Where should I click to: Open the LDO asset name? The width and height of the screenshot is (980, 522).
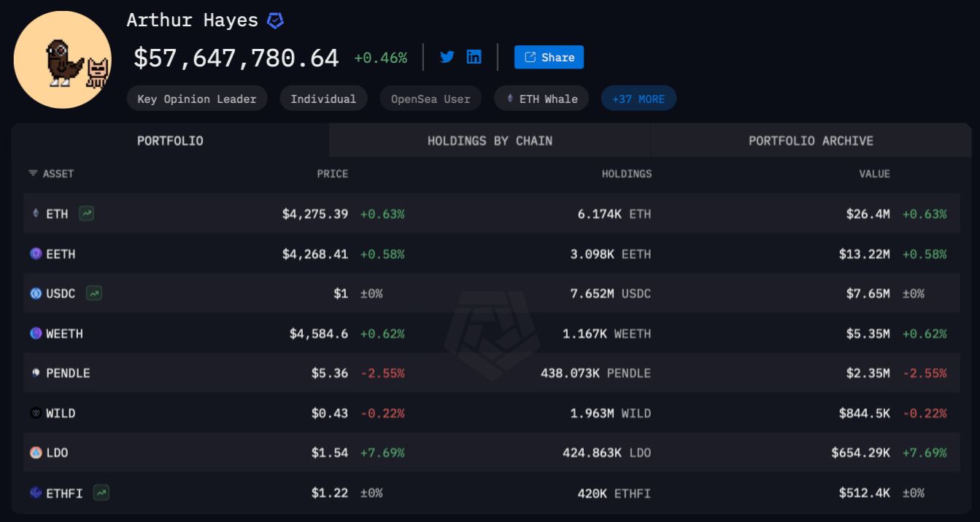[57, 453]
